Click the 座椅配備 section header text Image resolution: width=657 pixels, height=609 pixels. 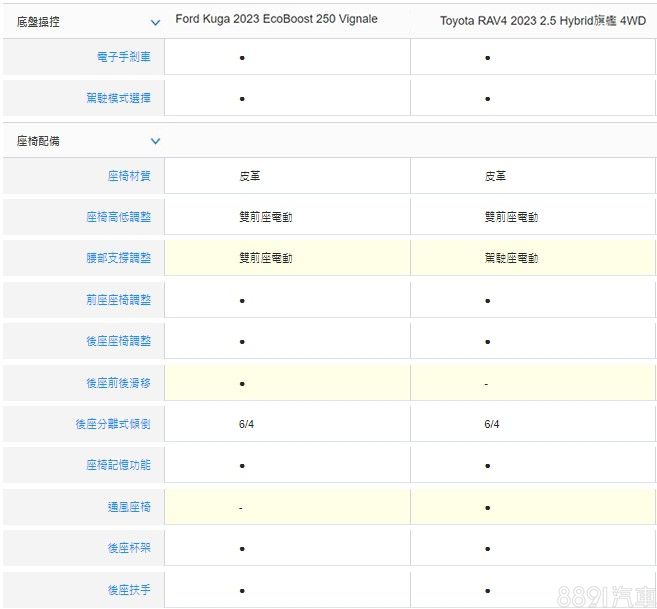[38, 141]
